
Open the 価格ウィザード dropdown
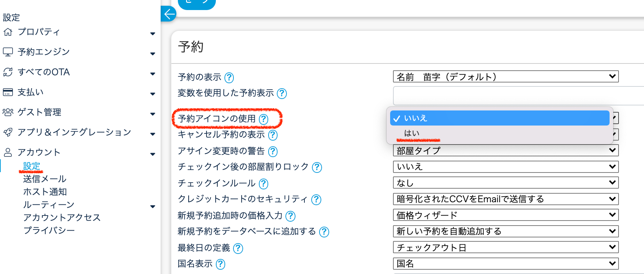506,215
